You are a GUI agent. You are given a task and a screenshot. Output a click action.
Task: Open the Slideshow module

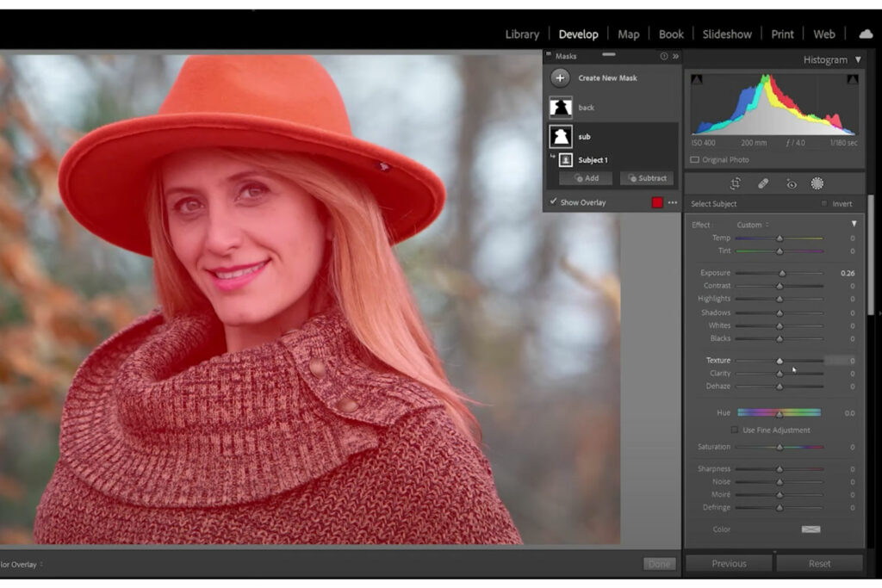[727, 34]
